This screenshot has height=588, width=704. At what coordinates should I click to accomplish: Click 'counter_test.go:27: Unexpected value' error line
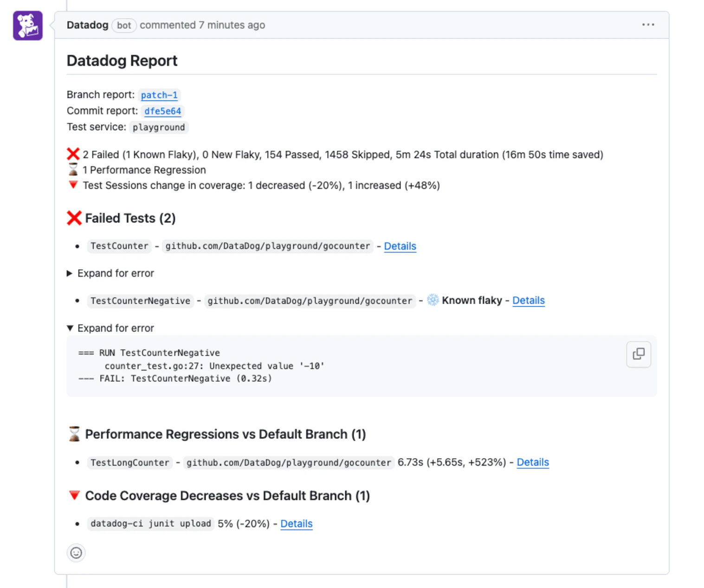pyautogui.click(x=214, y=366)
